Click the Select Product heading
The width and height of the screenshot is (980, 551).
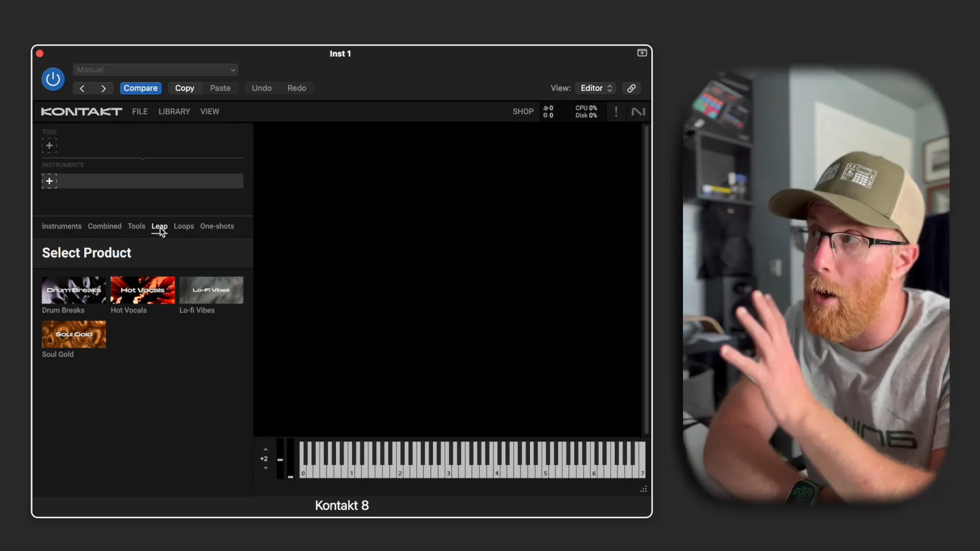point(87,253)
